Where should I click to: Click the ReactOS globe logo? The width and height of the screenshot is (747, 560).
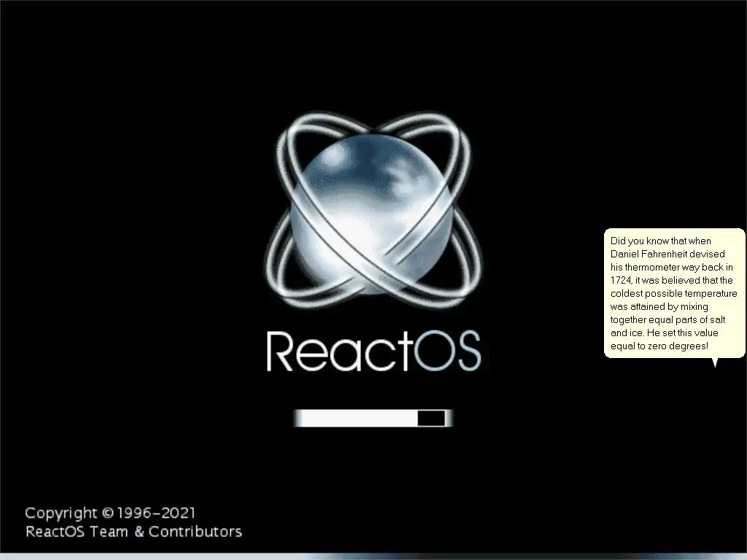pyautogui.click(x=373, y=211)
